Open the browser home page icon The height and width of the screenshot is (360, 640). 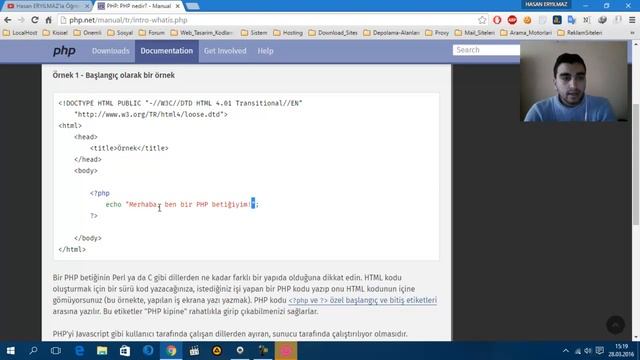click(49, 20)
